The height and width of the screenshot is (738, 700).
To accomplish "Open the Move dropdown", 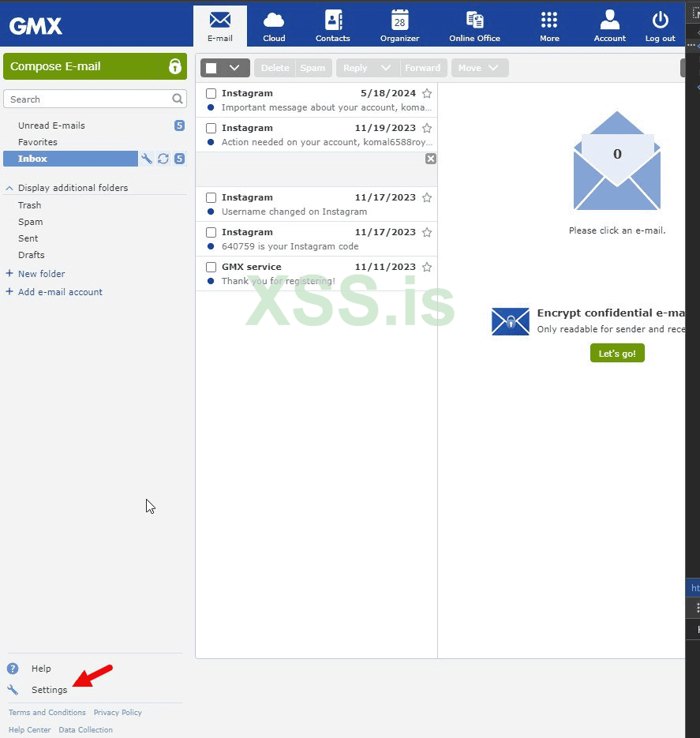I will (479, 68).
